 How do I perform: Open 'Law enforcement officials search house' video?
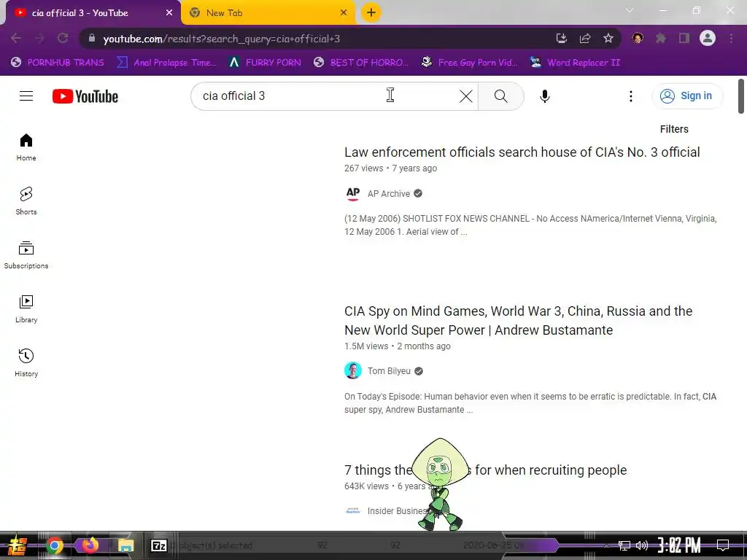point(522,152)
